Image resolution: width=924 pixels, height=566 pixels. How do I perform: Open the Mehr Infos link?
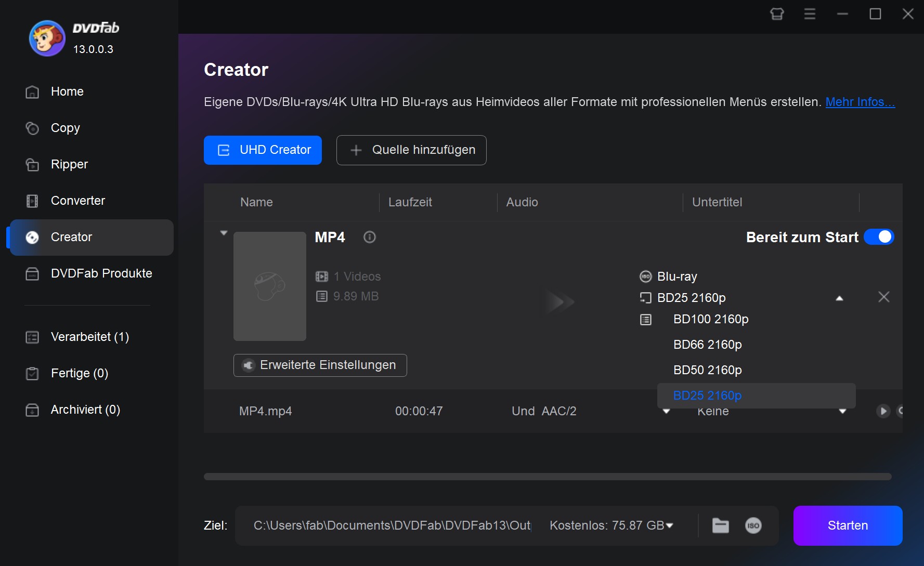(860, 102)
